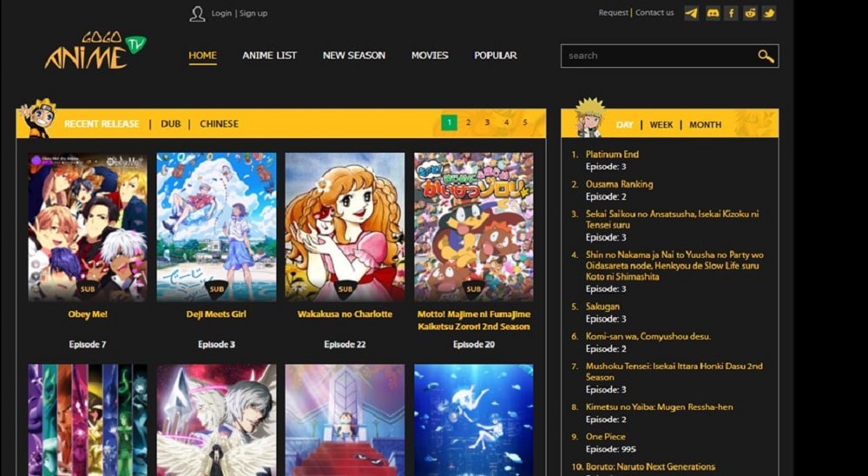868x476 pixels.
Task: Open the Sign up link
Action: click(253, 13)
